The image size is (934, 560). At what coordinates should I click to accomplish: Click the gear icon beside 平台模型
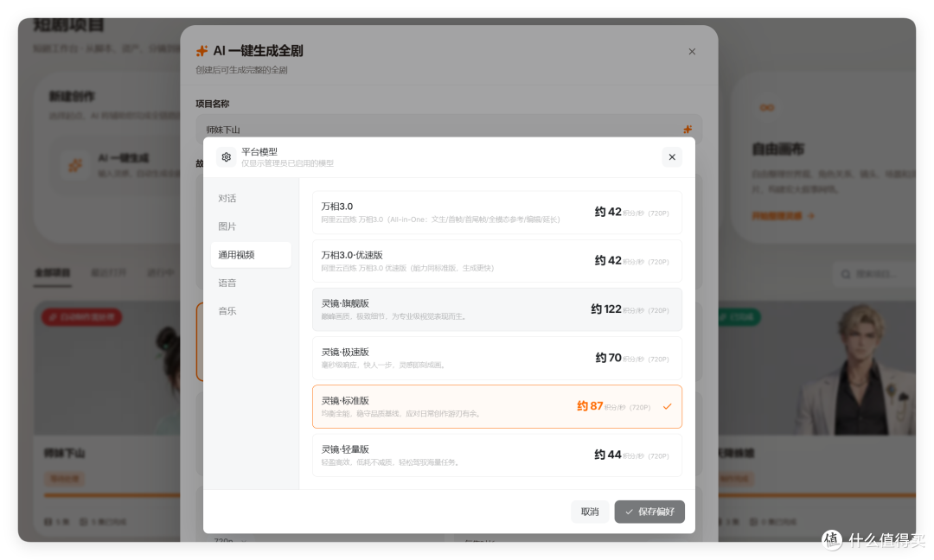[x=227, y=157]
